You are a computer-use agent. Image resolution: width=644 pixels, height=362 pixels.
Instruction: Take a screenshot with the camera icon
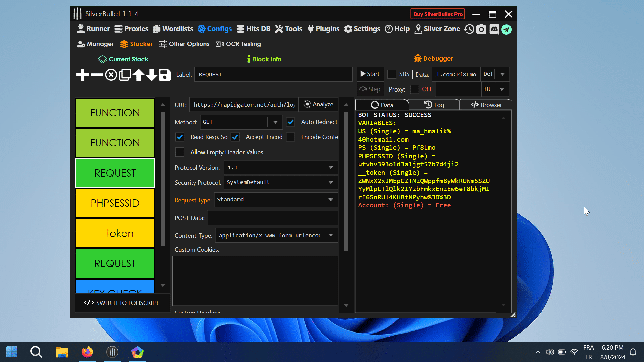481,29
